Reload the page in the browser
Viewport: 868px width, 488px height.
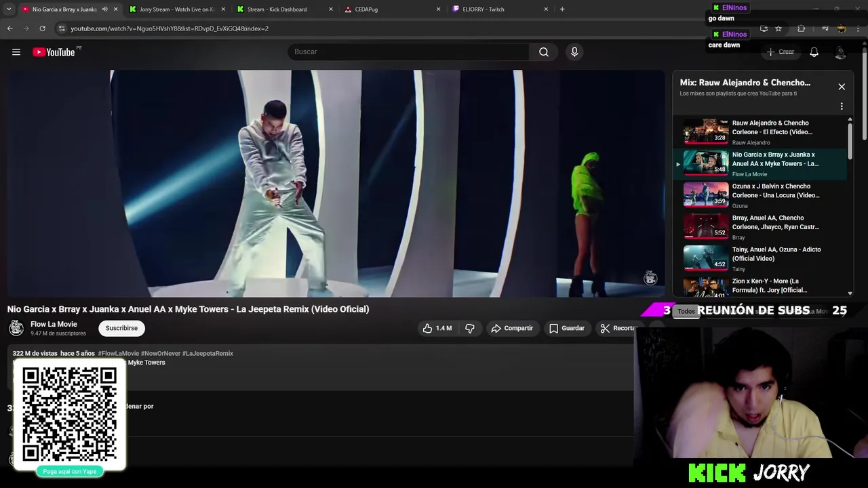(x=42, y=28)
